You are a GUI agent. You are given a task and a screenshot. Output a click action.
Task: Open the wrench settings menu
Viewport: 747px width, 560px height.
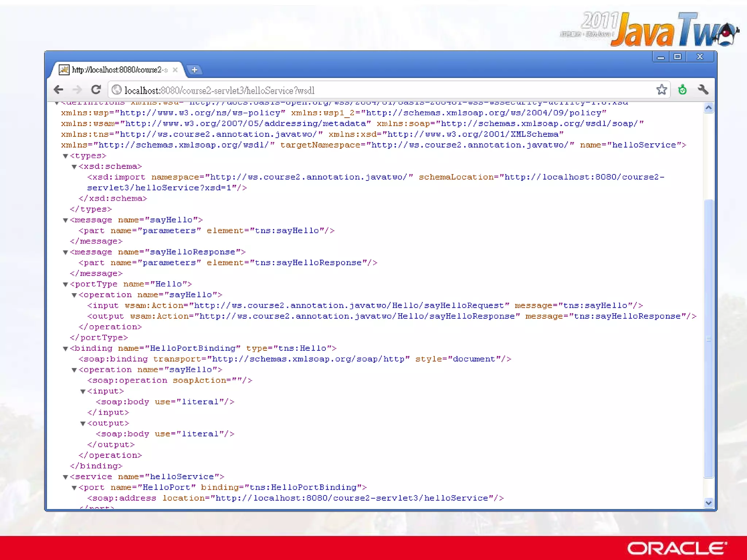tap(703, 90)
